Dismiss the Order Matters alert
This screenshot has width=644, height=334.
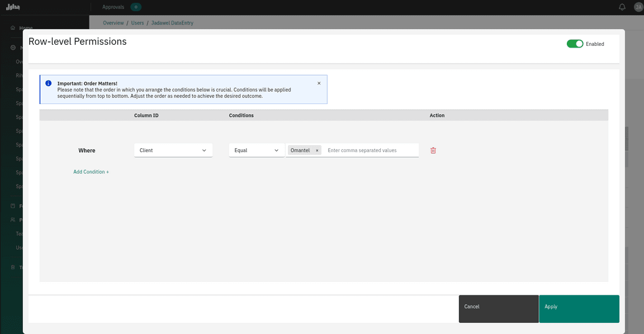pos(319,83)
